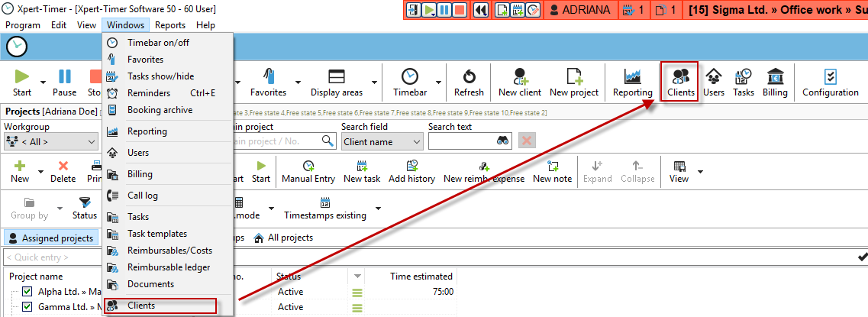The height and width of the screenshot is (317, 868).
Task: Open the Reports menu
Action: (x=169, y=25)
